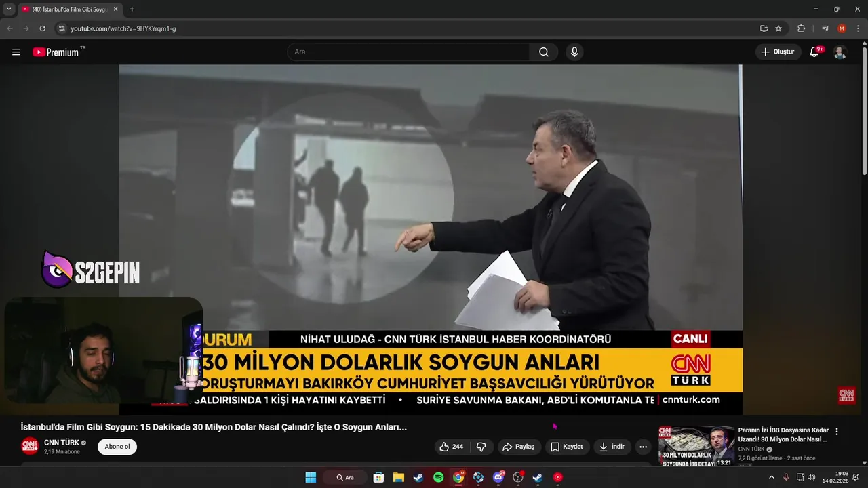Open Microsoft Store from taskbar
Viewport: 868px width, 488px height.
pos(378,477)
